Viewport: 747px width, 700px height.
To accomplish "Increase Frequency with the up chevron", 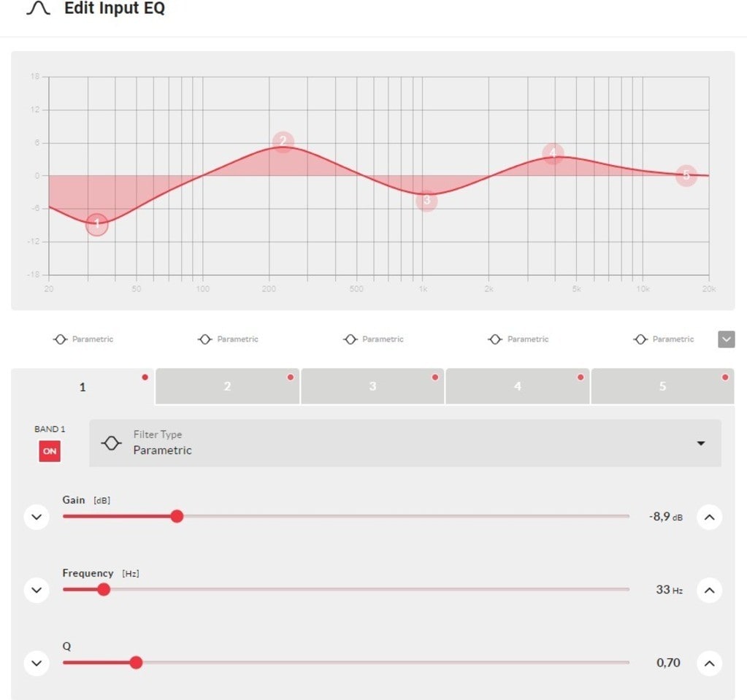I will tap(709, 590).
